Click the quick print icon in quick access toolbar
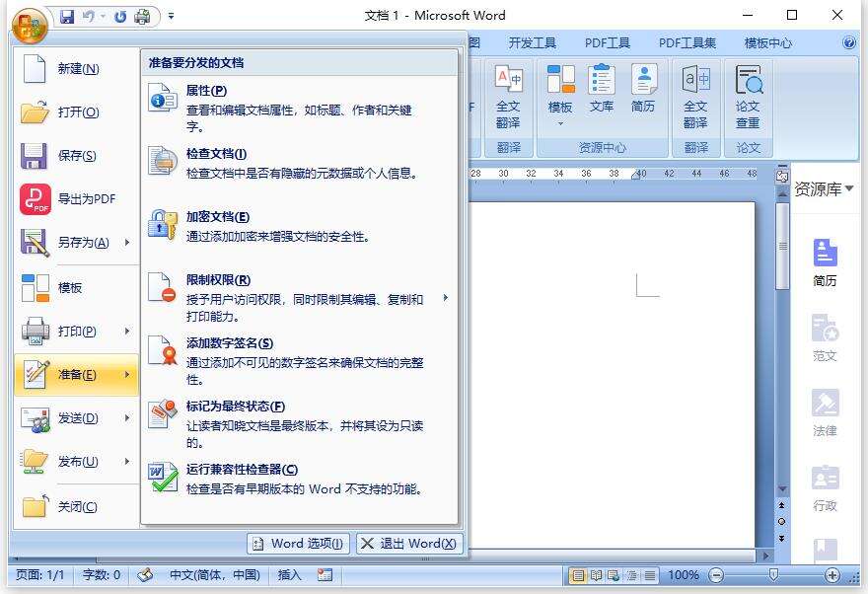This screenshot has height=594, width=868. 143,17
